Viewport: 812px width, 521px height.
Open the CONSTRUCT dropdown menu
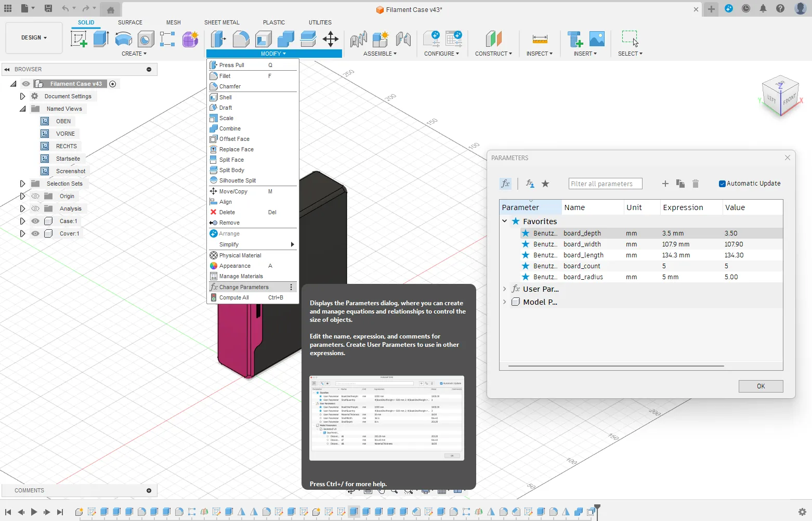(493, 54)
